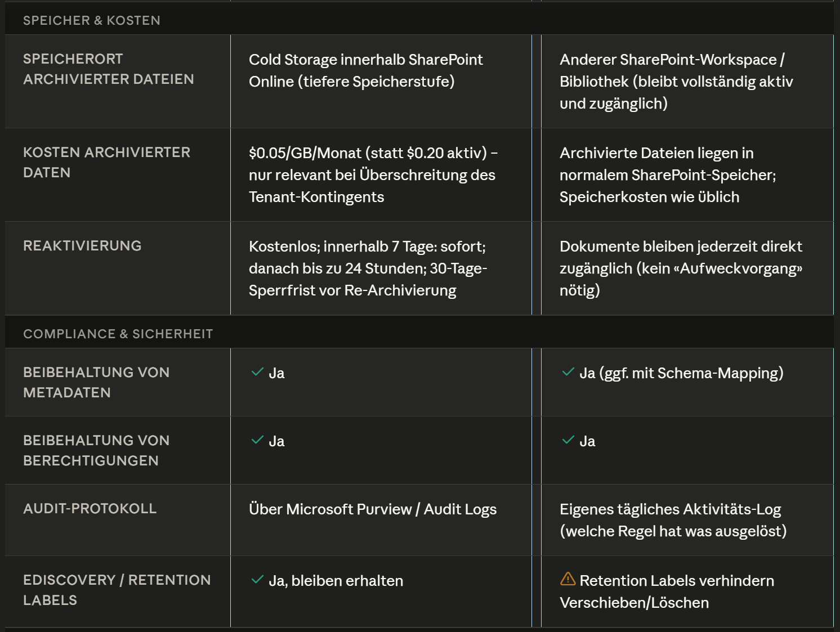Select the 'Compliance & Sicherheit' section header
840x632 pixels.
(118, 334)
